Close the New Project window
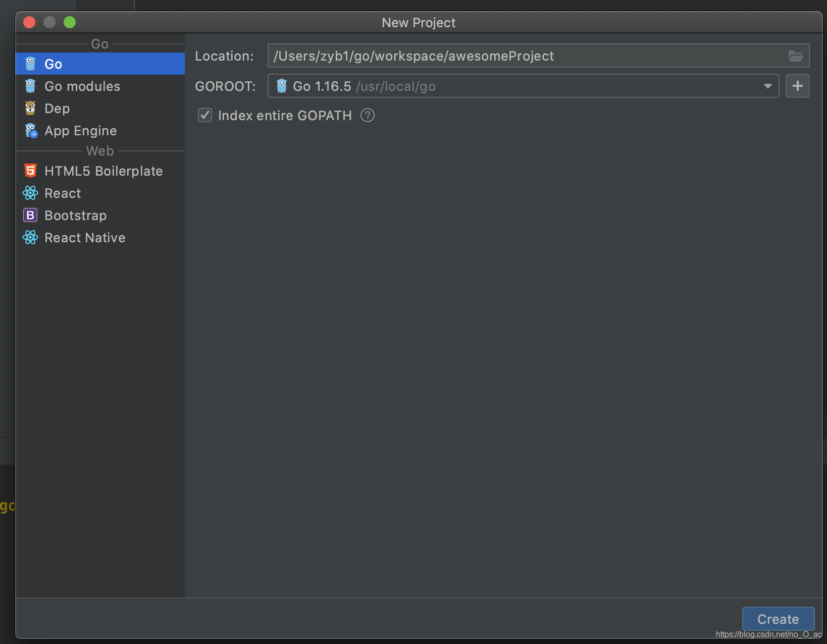 [x=29, y=22]
